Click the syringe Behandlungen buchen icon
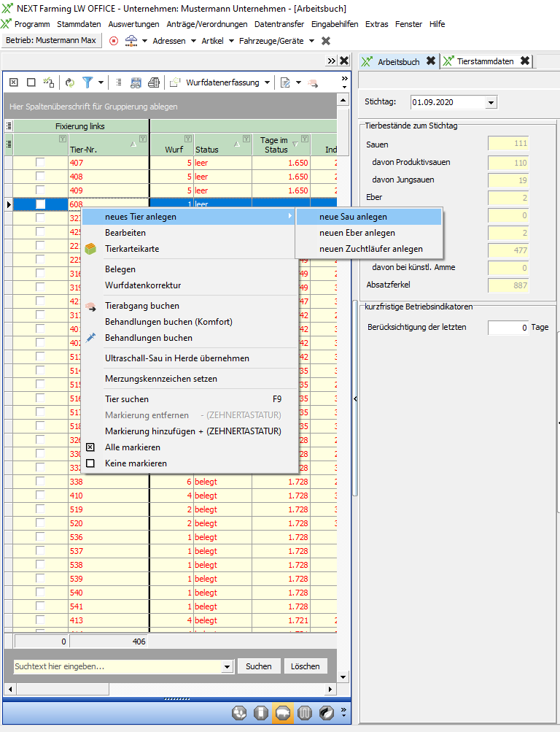The height and width of the screenshot is (732, 560). (x=91, y=338)
